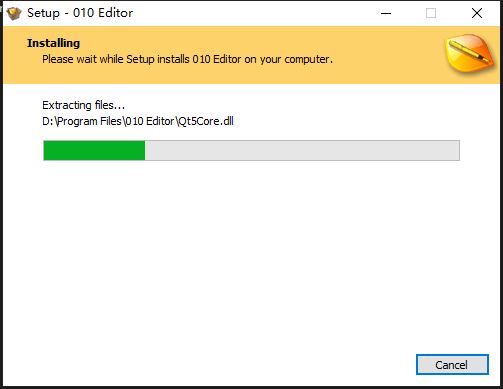The height and width of the screenshot is (389, 503).
Task: Click the pen graphic on the orange logo
Action: coord(470,51)
